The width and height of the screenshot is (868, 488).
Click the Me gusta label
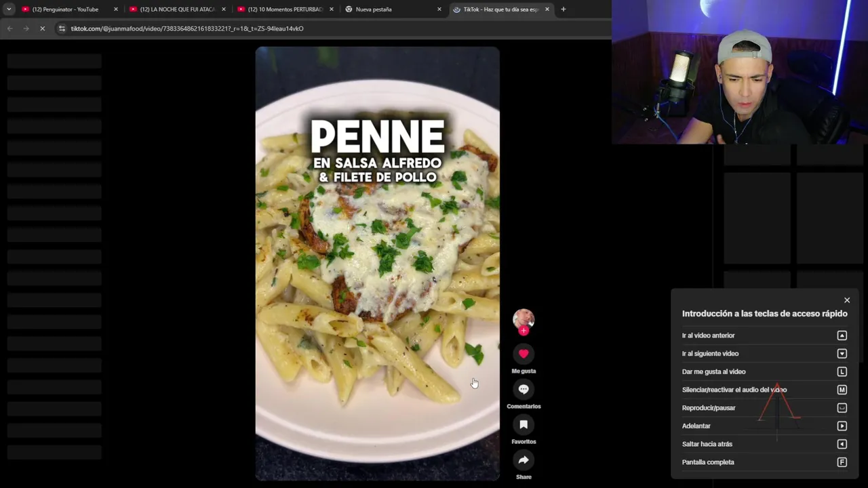click(x=524, y=371)
